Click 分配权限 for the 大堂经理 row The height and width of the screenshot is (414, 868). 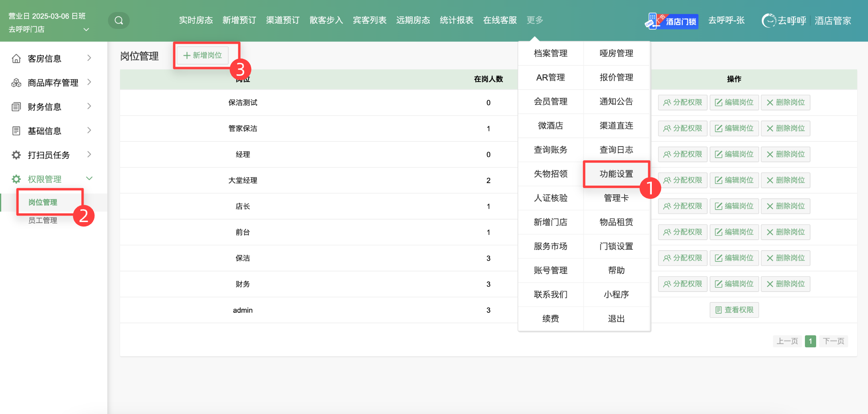pyautogui.click(x=683, y=180)
